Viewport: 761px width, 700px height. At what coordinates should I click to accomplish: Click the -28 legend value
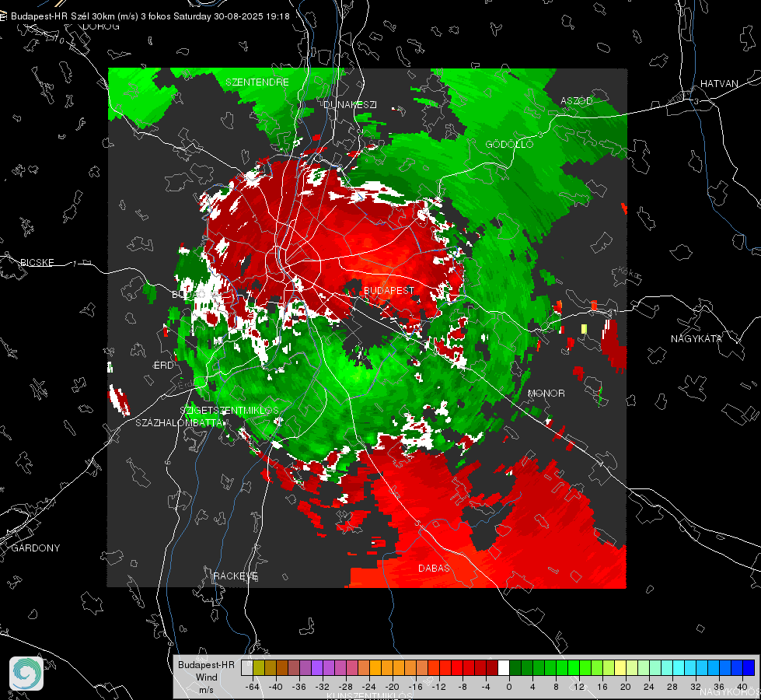(x=346, y=687)
